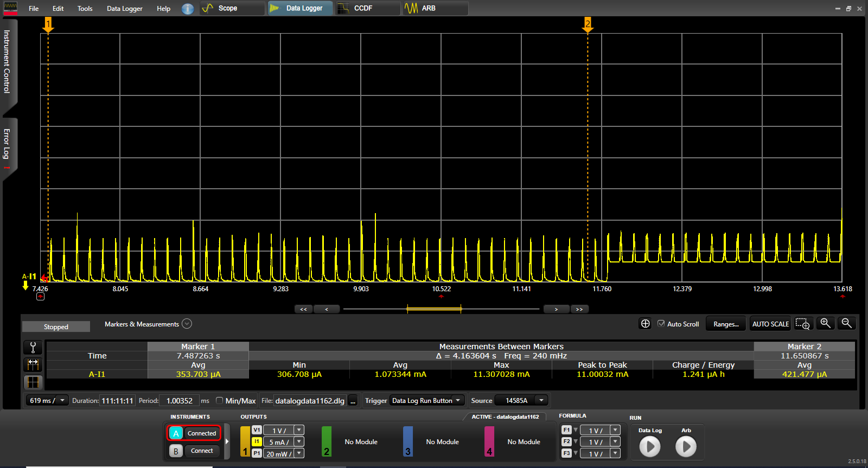Select instrument A badge

coord(176,433)
